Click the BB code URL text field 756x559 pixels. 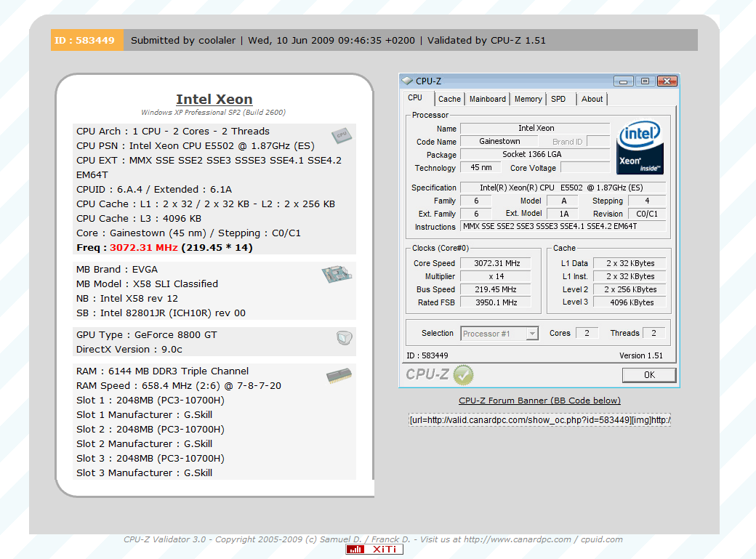click(x=539, y=419)
